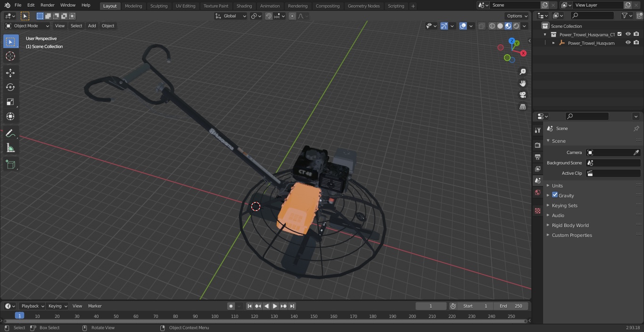This screenshot has height=332, width=644.
Task: Click the pin icon in the properties header
Action: coord(636,129)
